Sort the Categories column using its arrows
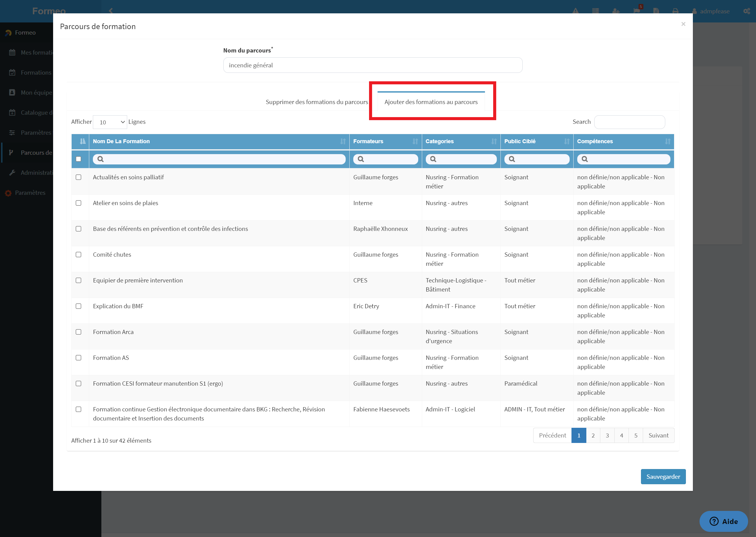This screenshot has width=756, height=537. [x=494, y=141]
